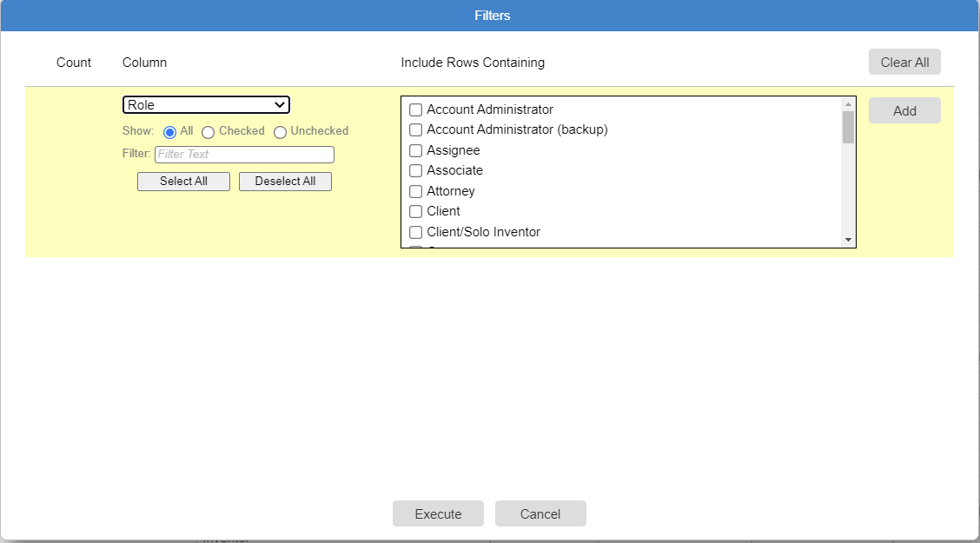Screen dimensions: 980x543
Task: Select the Checked show radio button
Action: click(x=209, y=132)
